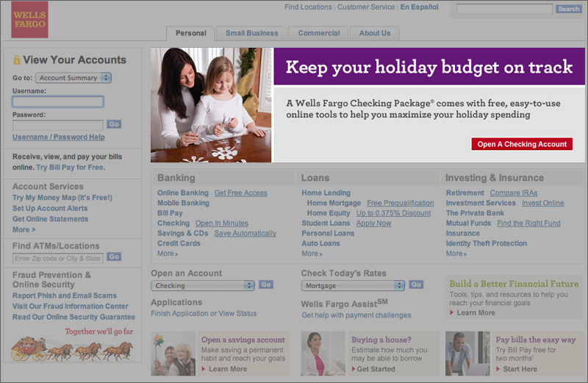
Task: Open the Checking dropdown under Open an Account
Action: (203, 285)
